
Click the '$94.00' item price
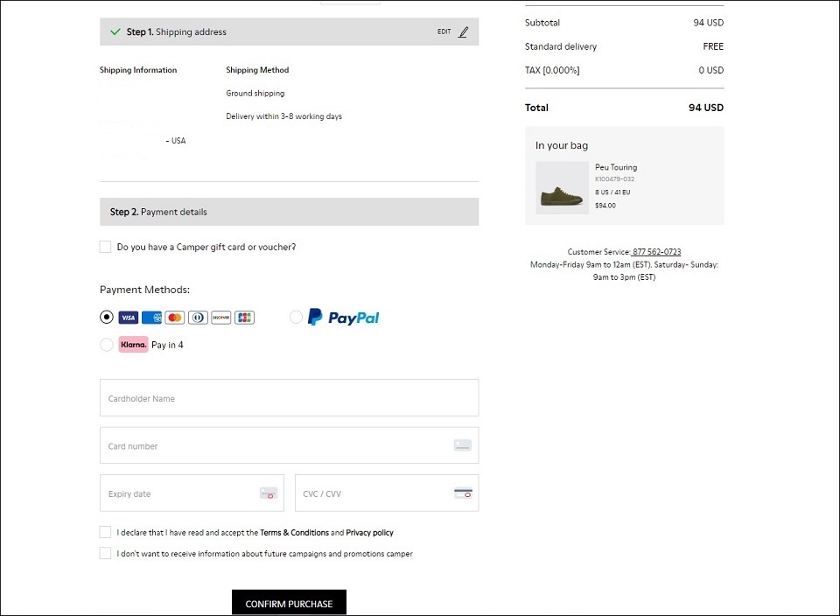(605, 206)
